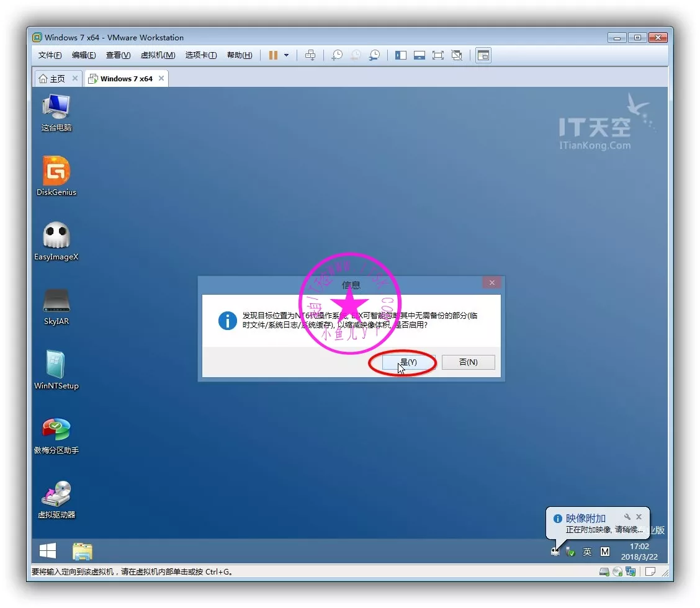Open the 查看(V) menu

tap(118, 55)
